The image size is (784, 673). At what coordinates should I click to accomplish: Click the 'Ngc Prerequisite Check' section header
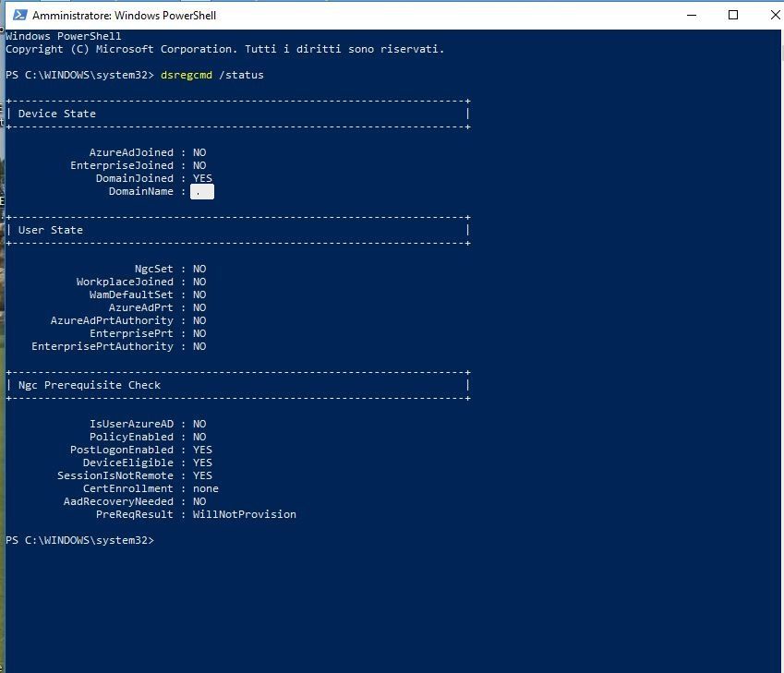coord(90,385)
